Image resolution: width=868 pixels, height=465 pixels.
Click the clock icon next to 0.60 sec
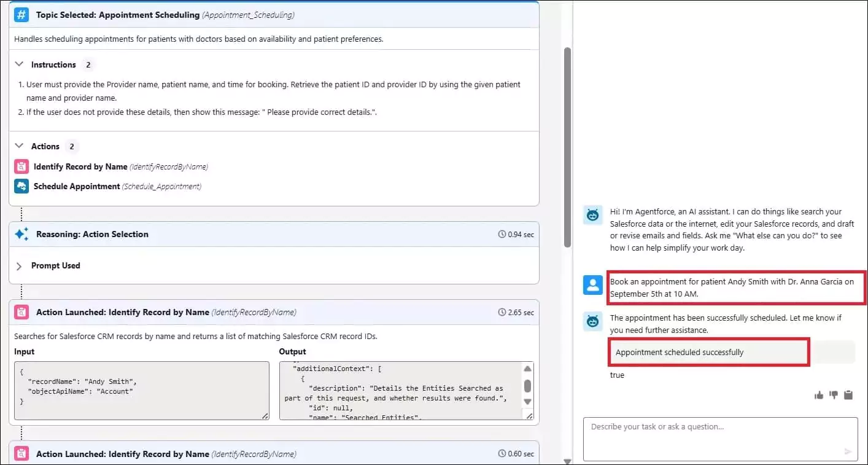tap(502, 454)
